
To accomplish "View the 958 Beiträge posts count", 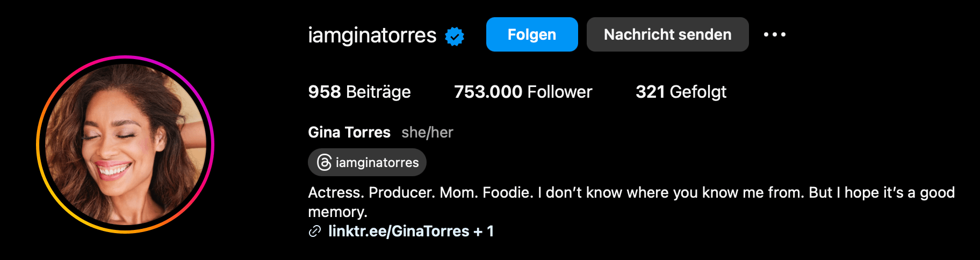I will [x=359, y=92].
